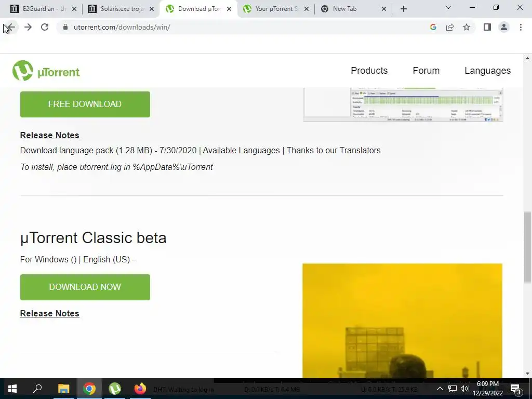Close the Solaris.exe trojan tab
This screenshot has height=399, width=532.
point(152,9)
